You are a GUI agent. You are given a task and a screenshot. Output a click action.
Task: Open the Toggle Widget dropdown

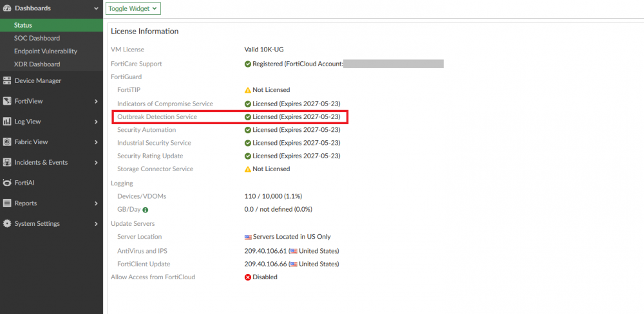(x=133, y=8)
